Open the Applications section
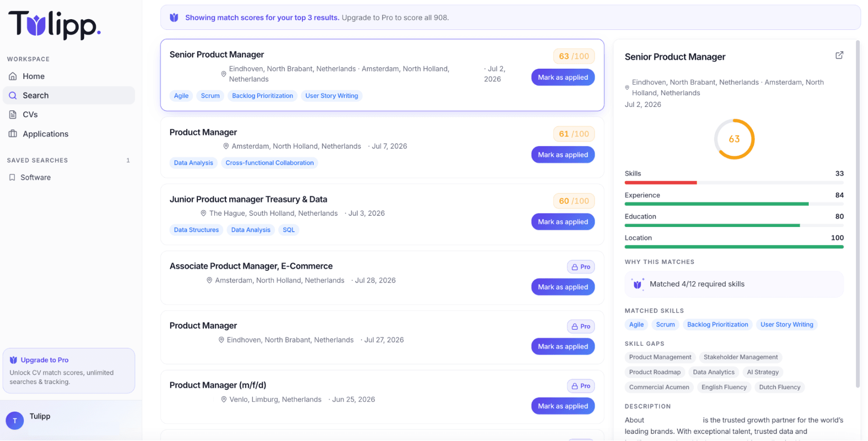Image resolution: width=868 pixels, height=441 pixels. pyautogui.click(x=69, y=134)
